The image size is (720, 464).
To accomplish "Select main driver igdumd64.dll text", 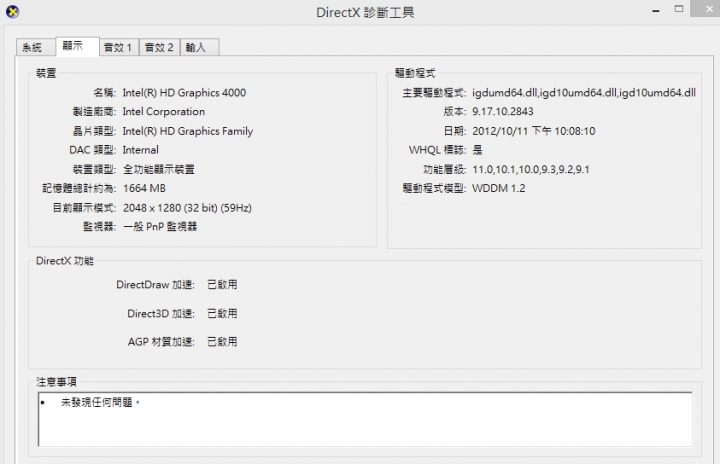I will tap(584, 93).
